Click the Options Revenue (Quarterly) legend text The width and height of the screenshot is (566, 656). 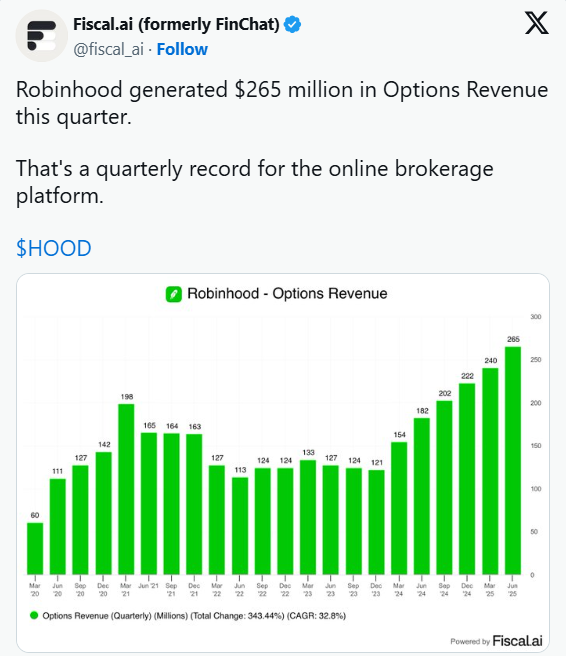point(194,616)
